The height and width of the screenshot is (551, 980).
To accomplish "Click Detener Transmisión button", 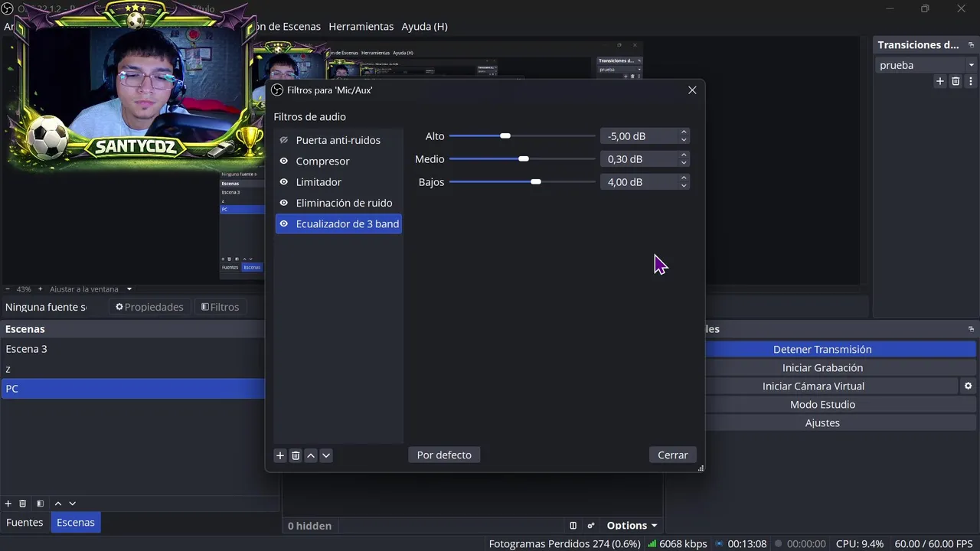I will (822, 349).
